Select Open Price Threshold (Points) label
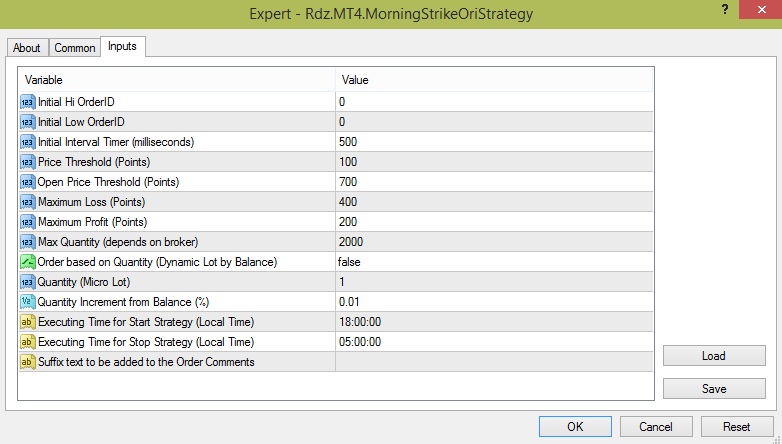The height and width of the screenshot is (444, 782). pyautogui.click(x=108, y=182)
